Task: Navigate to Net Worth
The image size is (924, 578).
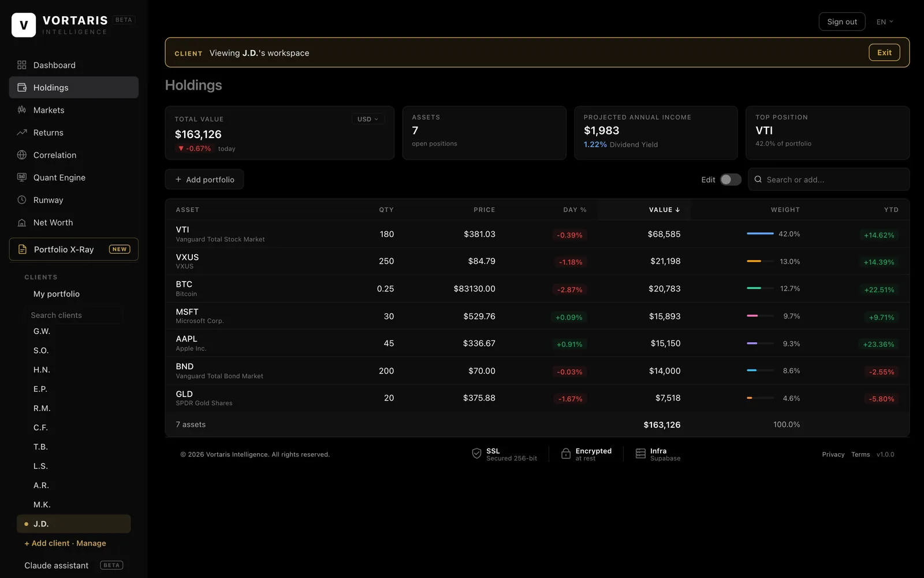Action: tap(74, 223)
